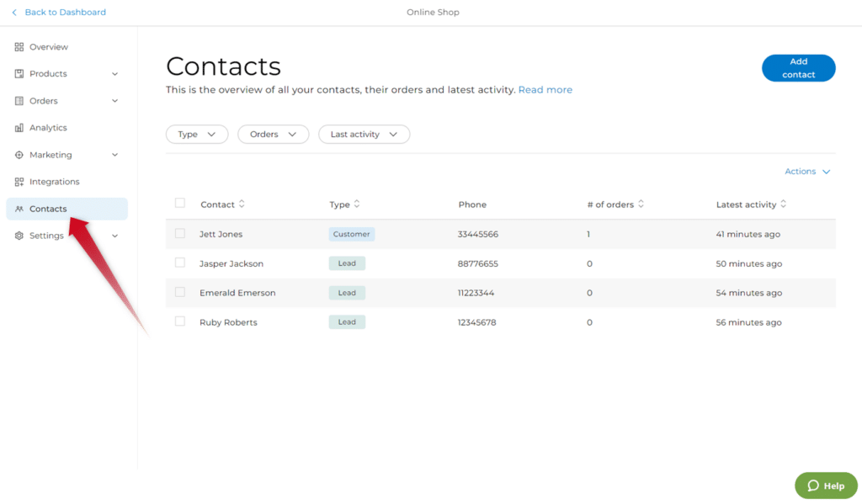
Task: Sort by Contact column arrows icon
Action: pos(242,204)
